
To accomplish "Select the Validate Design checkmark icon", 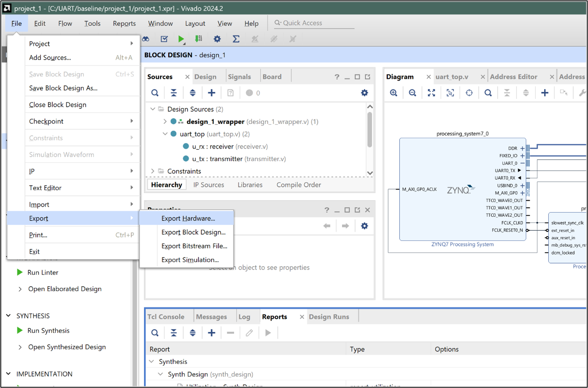I will [164, 39].
